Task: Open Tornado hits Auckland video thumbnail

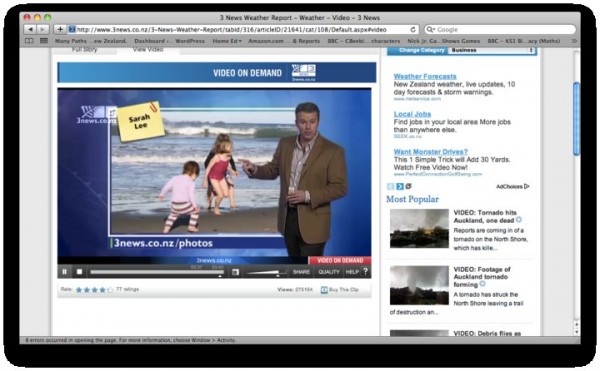Action: 419,228
